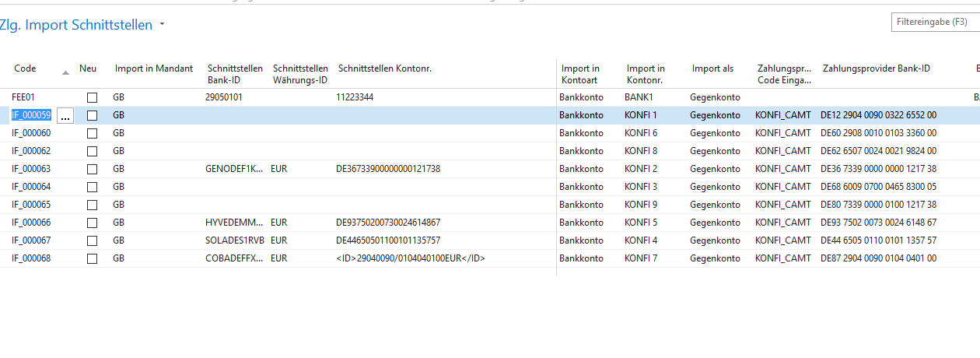Tick the Neu checkbox for IF_000059
980x358 pixels.
click(93, 115)
